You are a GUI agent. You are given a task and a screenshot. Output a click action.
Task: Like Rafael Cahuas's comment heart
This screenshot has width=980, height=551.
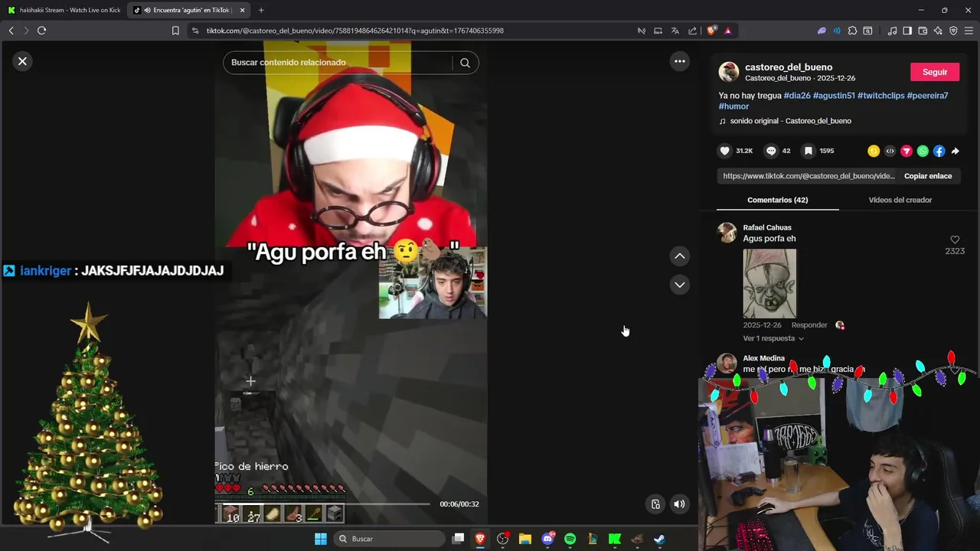(954, 240)
